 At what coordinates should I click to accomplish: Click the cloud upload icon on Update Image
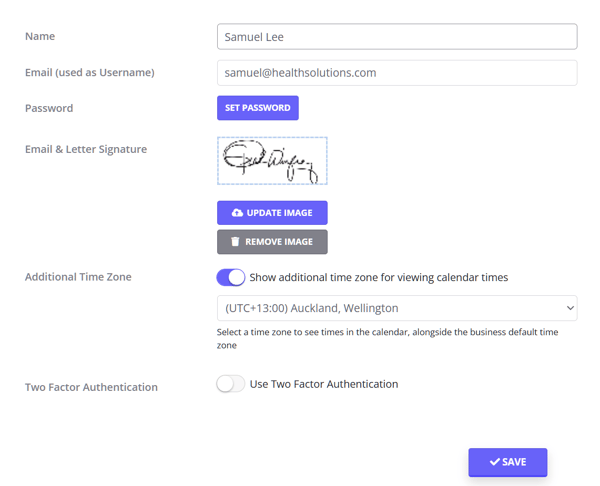click(237, 213)
